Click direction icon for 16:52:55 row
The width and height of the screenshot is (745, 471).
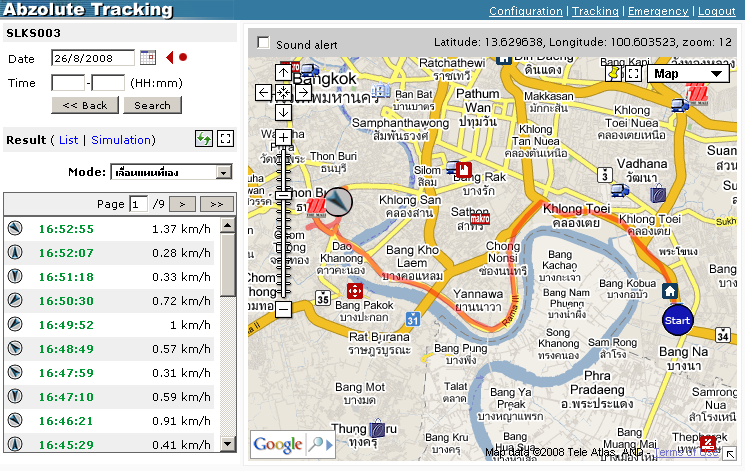pos(15,229)
